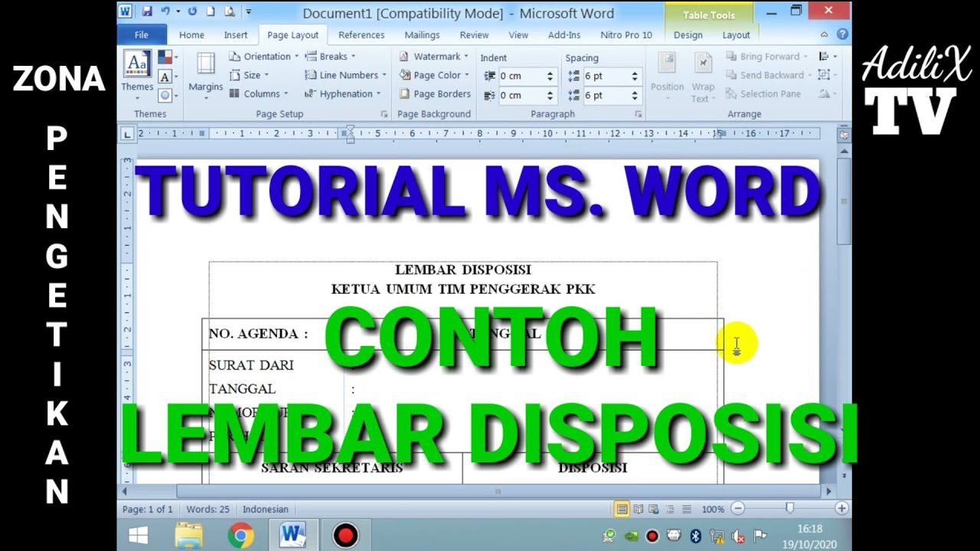Screen dimensions: 980x551
Task: Open Theme Colors icon
Action: [x=166, y=57]
